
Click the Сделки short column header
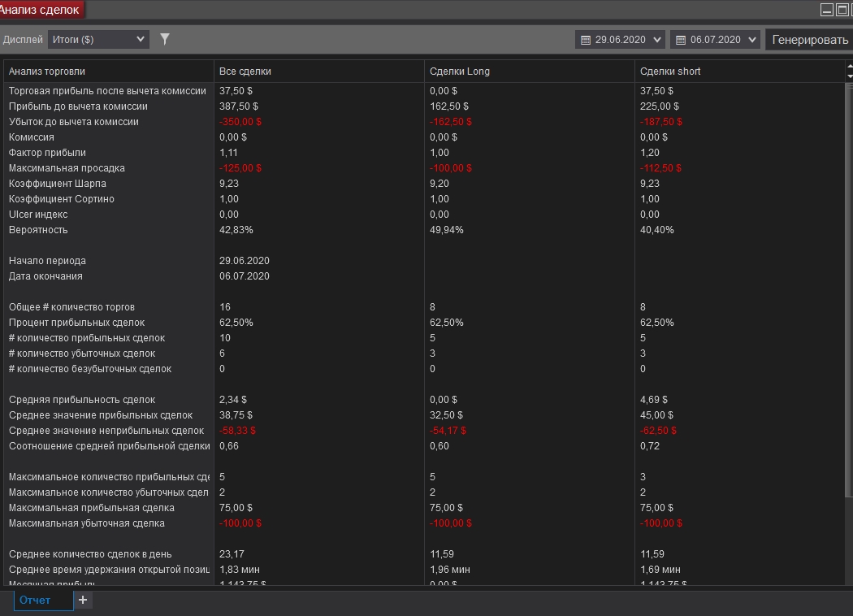coord(670,72)
